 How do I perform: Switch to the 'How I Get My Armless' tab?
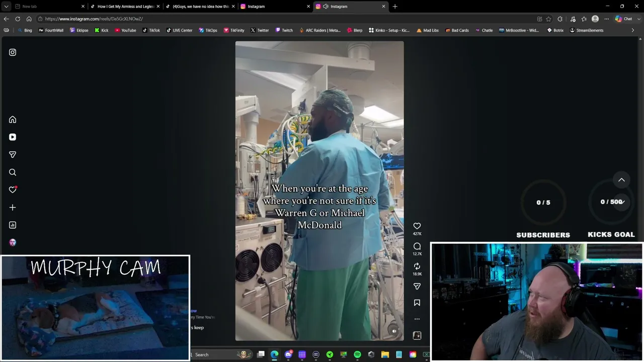click(125, 7)
